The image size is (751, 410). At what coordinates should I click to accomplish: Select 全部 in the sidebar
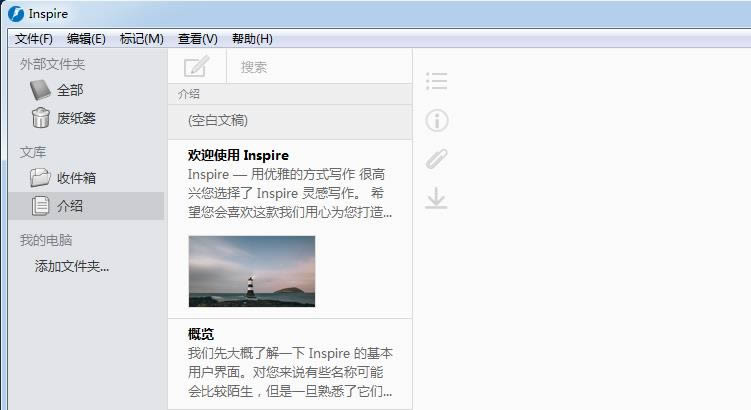click(x=70, y=90)
